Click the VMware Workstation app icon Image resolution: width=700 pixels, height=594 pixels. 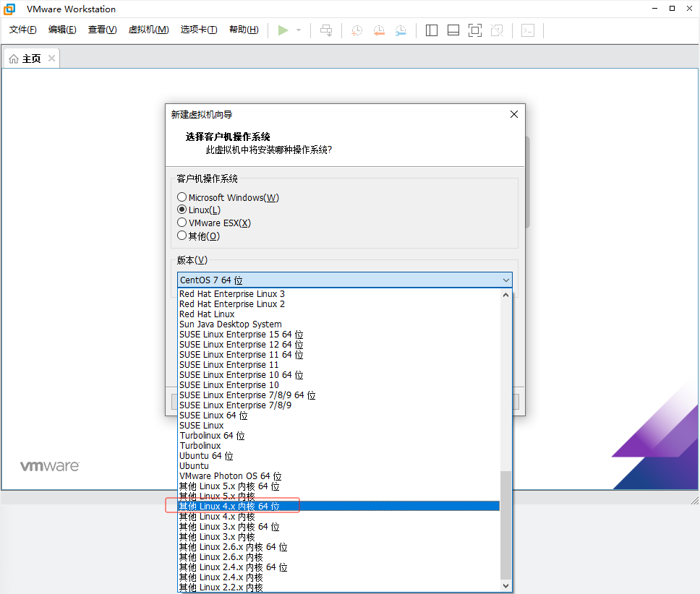tap(9, 9)
